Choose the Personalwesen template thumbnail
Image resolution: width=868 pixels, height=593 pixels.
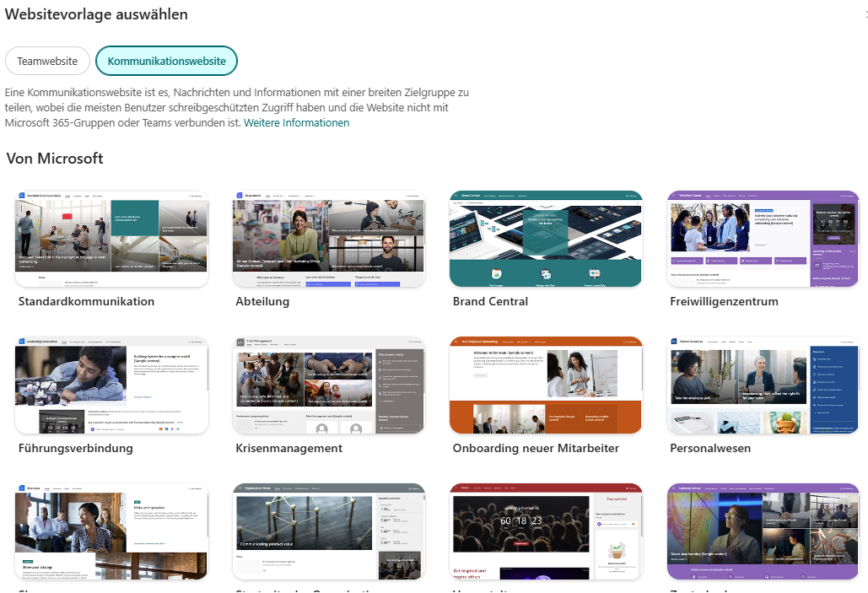click(x=763, y=385)
